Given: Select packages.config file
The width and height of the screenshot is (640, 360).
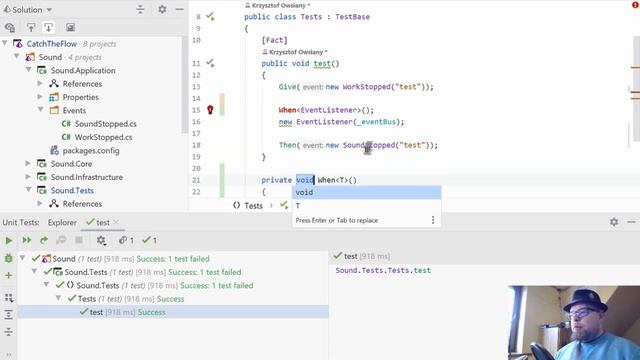Looking at the screenshot, I should 91,151.
